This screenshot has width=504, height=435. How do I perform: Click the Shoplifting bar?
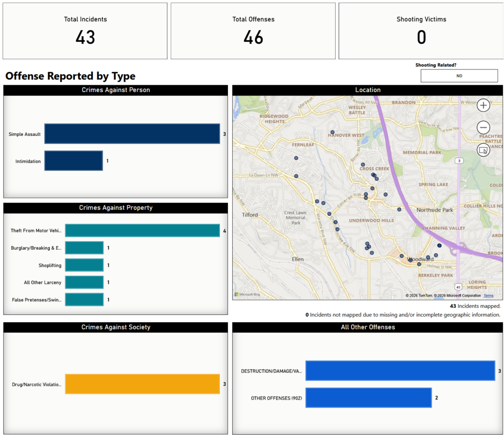[x=84, y=265]
